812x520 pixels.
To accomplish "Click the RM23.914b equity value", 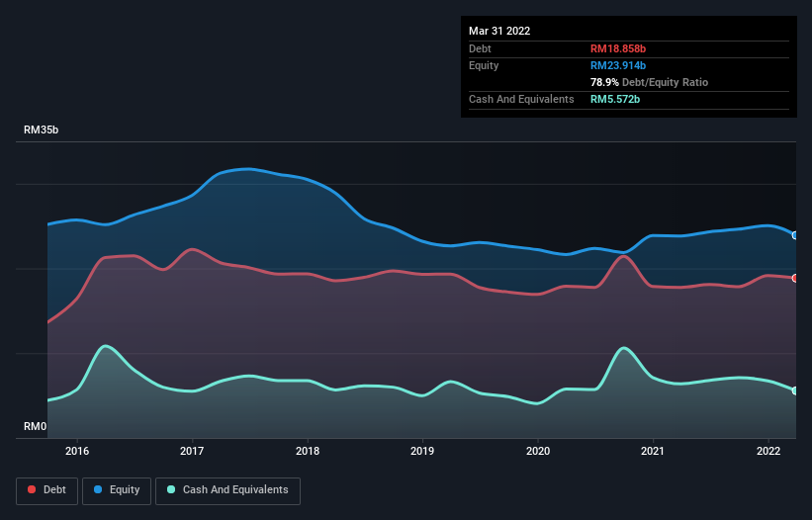I will (618, 65).
